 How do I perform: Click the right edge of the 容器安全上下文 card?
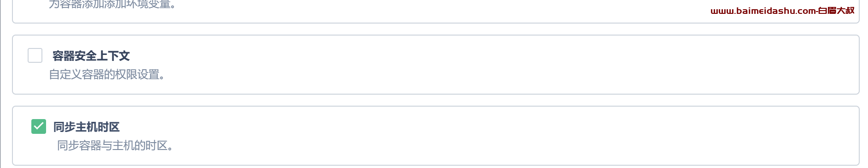pos(859,65)
